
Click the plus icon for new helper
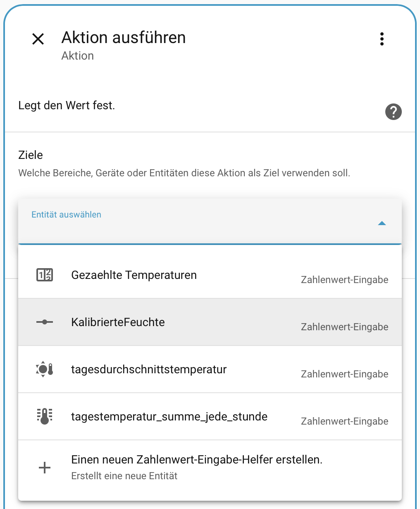click(45, 468)
